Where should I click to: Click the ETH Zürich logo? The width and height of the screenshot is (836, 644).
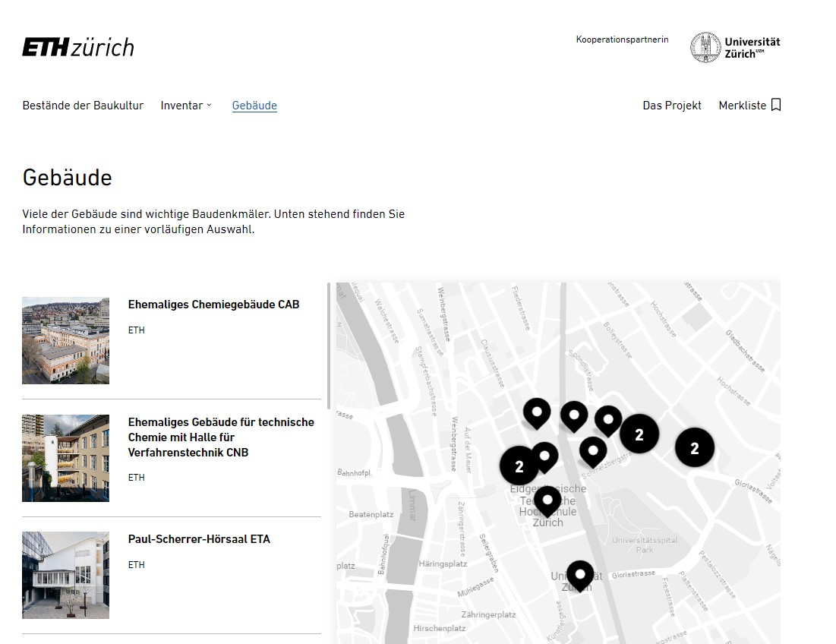78,47
